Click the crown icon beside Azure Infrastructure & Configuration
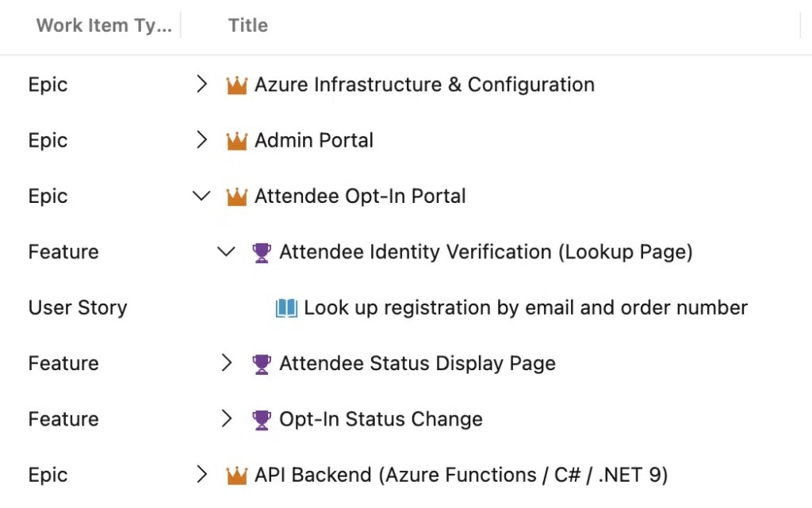812x508 pixels. pyautogui.click(x=236, y=85)
